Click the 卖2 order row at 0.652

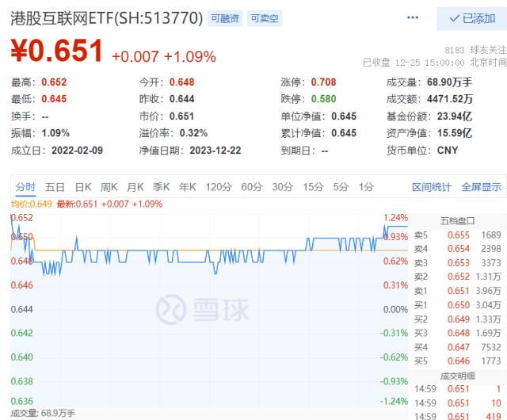pos(457,277)
